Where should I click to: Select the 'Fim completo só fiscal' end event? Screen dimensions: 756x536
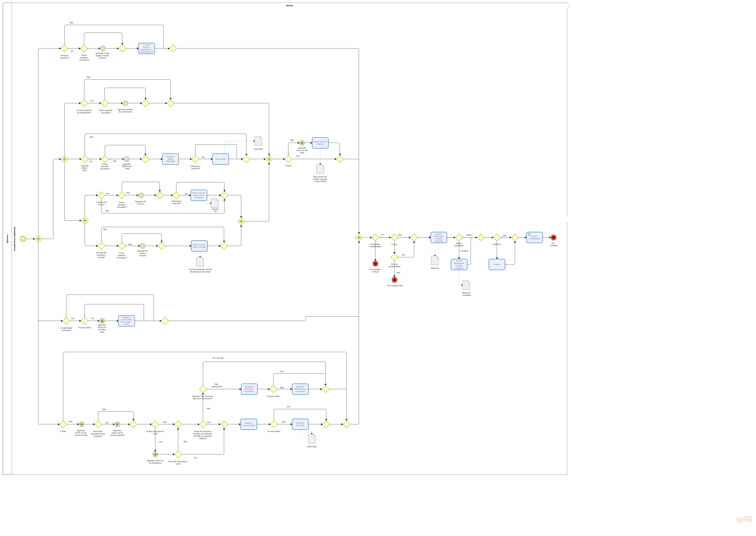click(x=375, y=264)
